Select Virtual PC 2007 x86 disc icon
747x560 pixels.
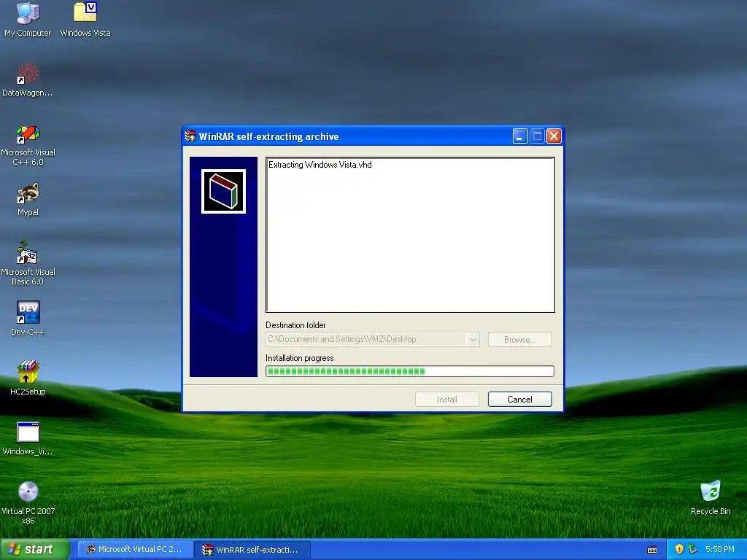[x=28, y=492]
